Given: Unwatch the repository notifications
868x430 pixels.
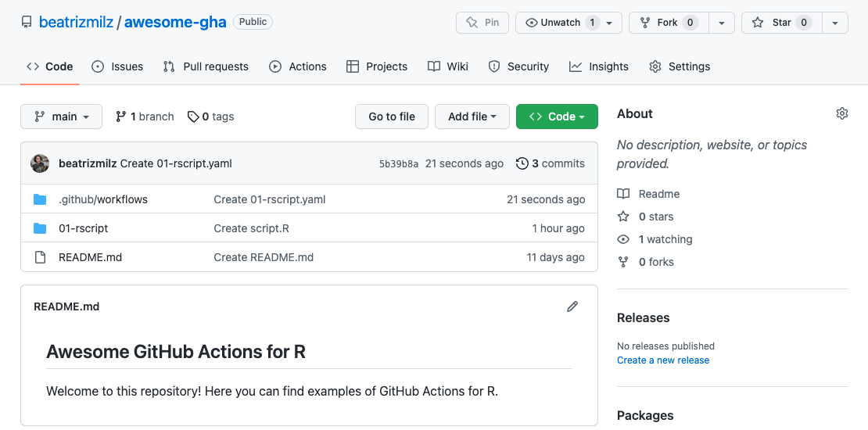Looking at the screenshot, I should pos(560,23).
